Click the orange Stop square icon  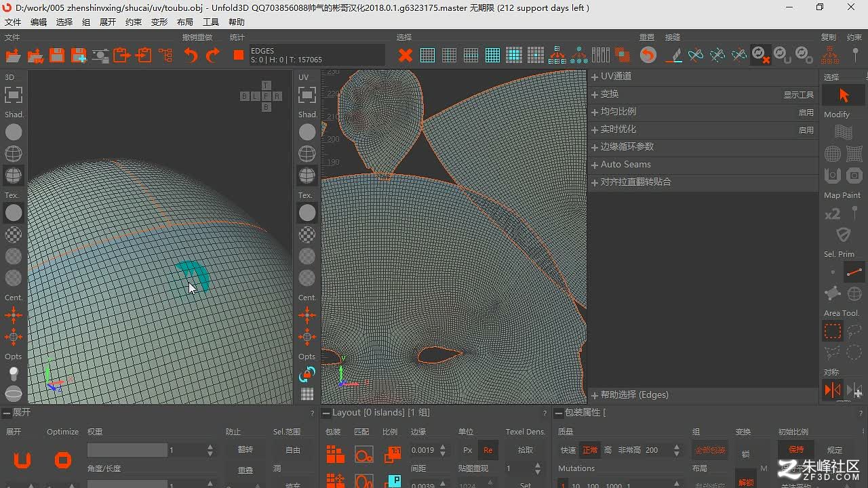click(x=239, y=55)
